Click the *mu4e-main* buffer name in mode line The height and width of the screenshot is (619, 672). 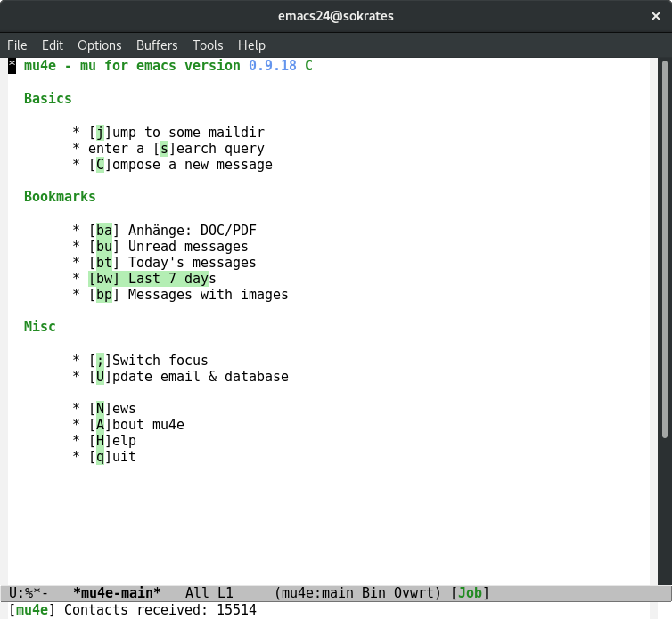pyautogui.click(x=117, y=593)
